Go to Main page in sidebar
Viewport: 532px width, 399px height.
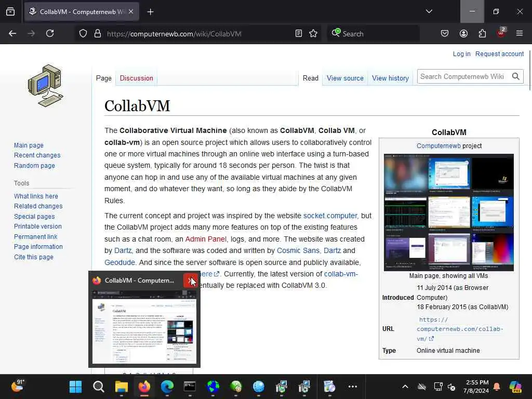[x=29, y=145]
